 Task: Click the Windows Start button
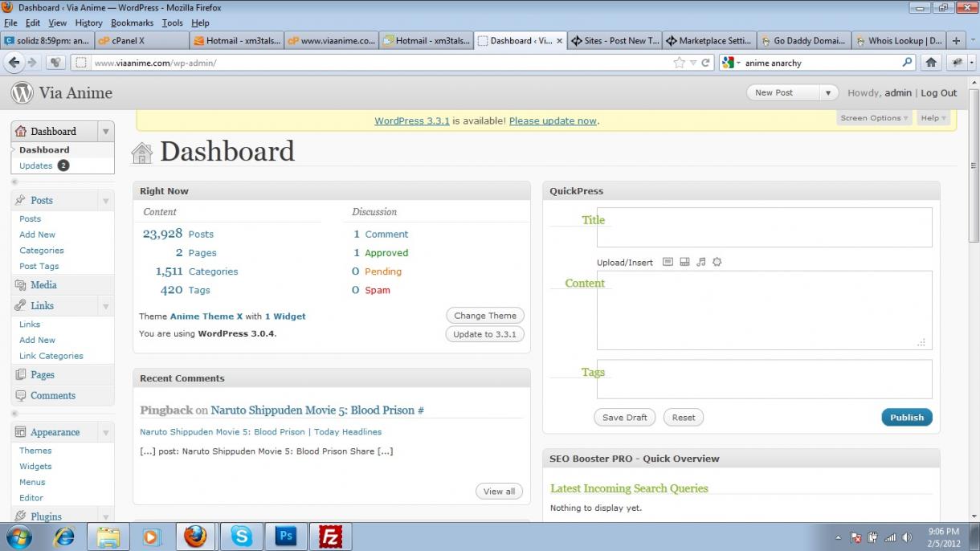coord(19,537)
